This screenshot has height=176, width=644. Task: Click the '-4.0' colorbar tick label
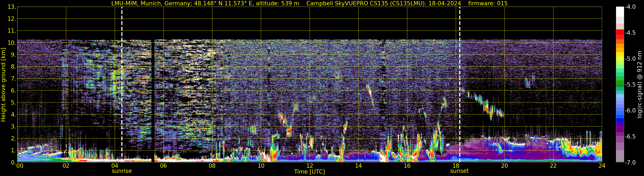click(x=630, y=7)
